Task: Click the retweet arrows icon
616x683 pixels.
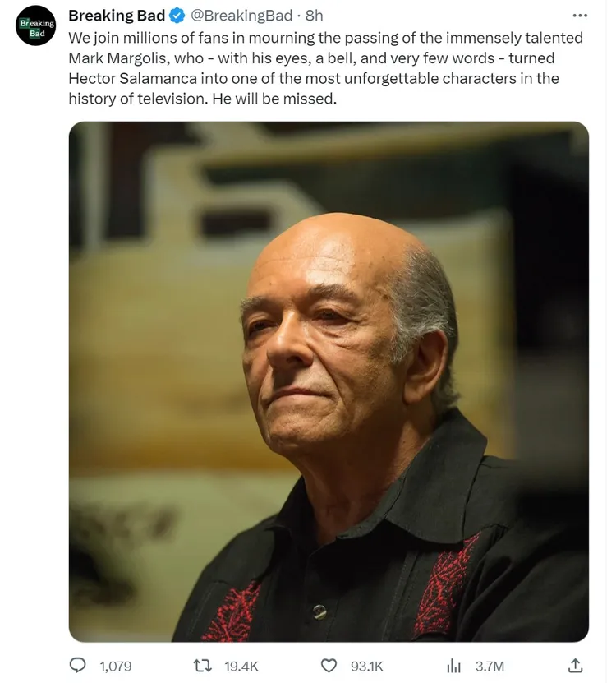Action: coord(202,666)
